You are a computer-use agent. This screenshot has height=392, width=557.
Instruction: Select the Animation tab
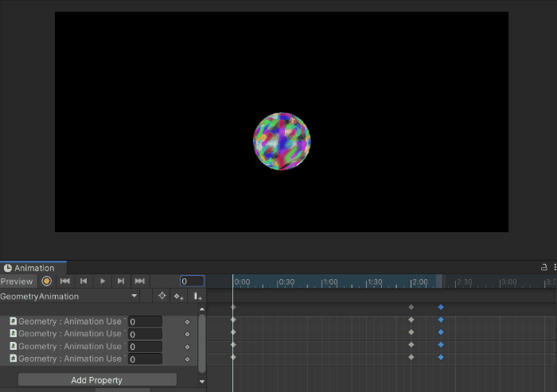(33, 268)
